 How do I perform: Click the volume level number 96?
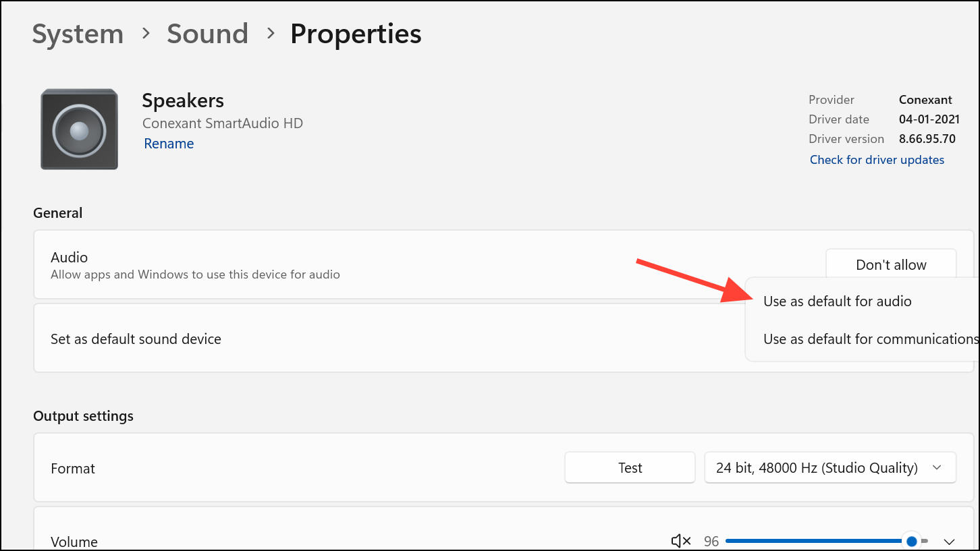point(711,542)
